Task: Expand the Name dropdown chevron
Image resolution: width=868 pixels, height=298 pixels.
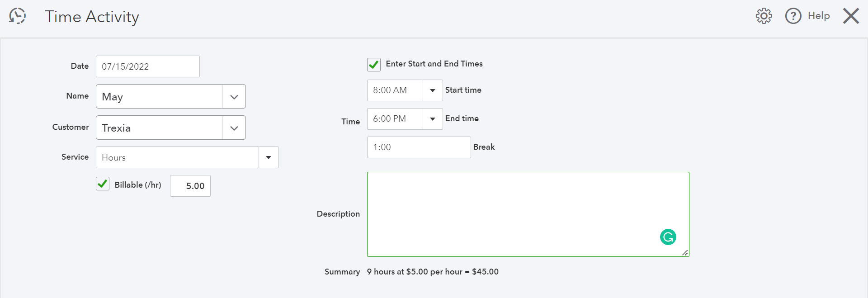Action: (x=234, y=97)
